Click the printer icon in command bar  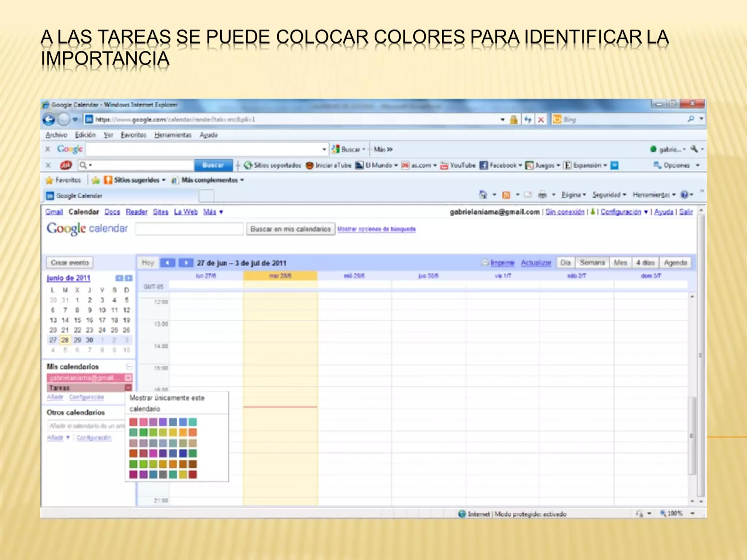542,195
